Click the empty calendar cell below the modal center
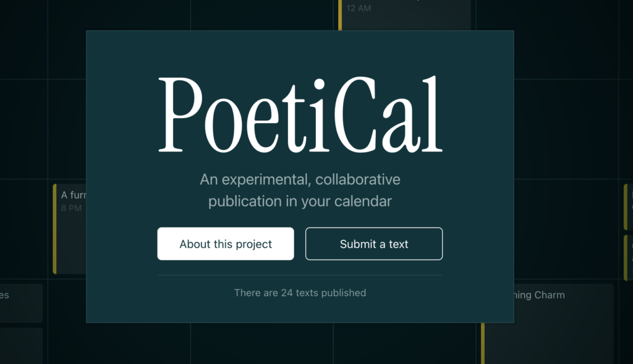The width and height of the screenshot is (633, 364). pos(261,344)
